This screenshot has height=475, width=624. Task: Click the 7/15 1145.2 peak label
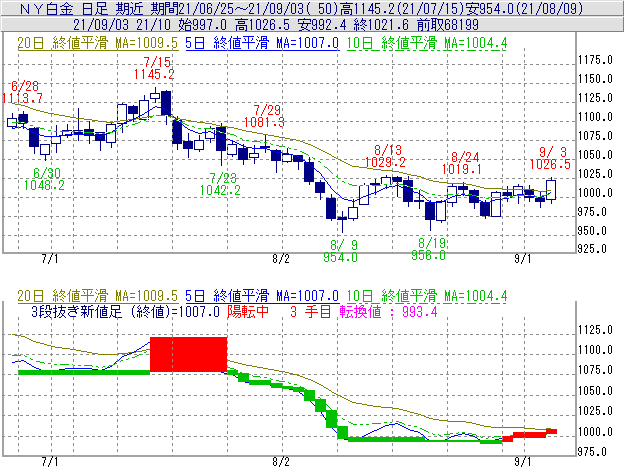pos(154,68)
